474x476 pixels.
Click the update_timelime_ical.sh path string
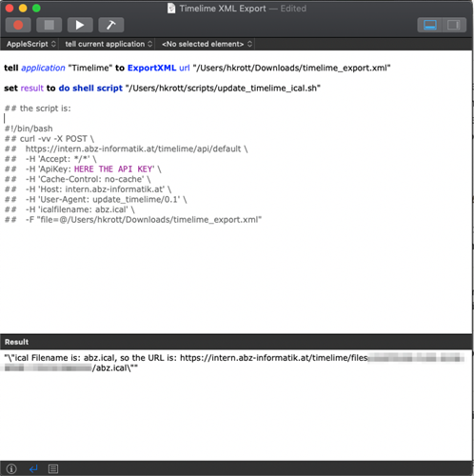(x=223, y=89)
